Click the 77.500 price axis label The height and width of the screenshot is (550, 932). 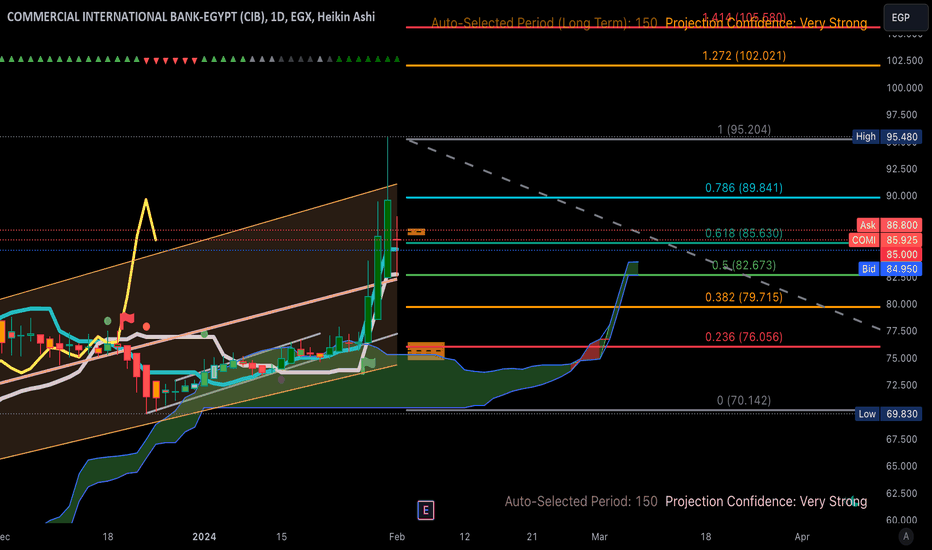[904, 331]
